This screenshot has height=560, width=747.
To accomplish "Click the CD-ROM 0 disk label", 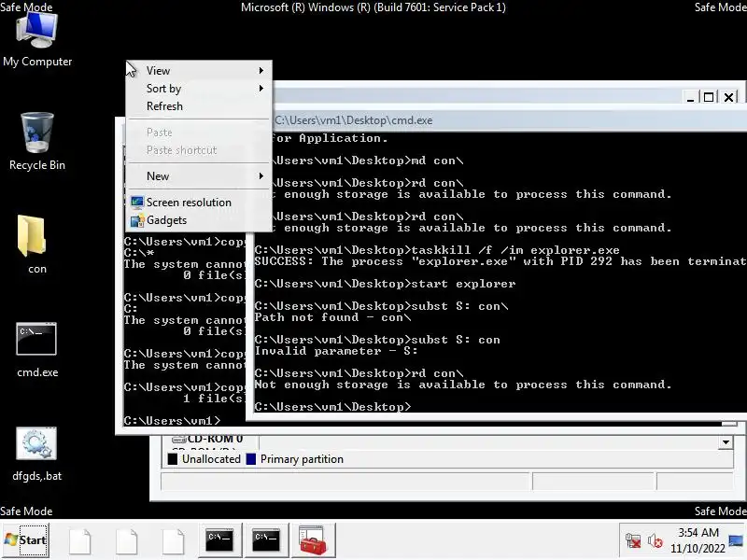I will click(x=215, y=439).
